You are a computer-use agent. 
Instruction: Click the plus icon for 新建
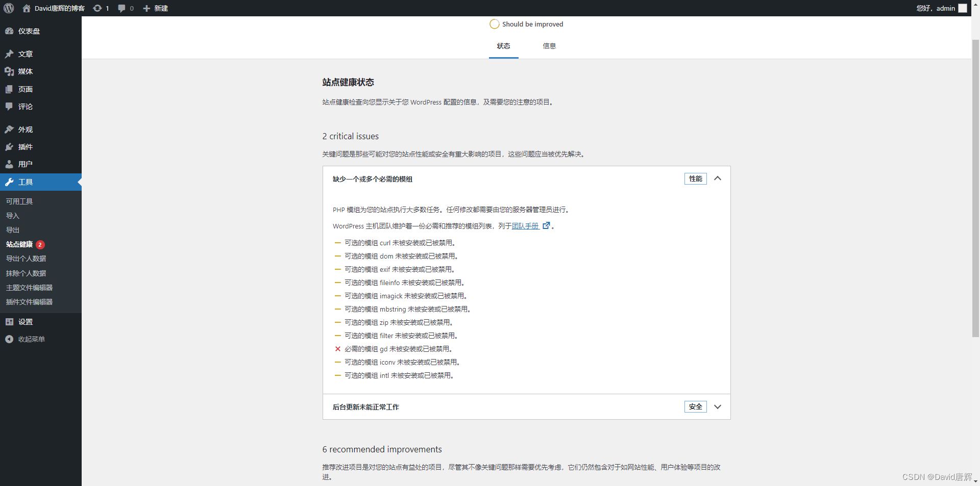tap(146, 8)
